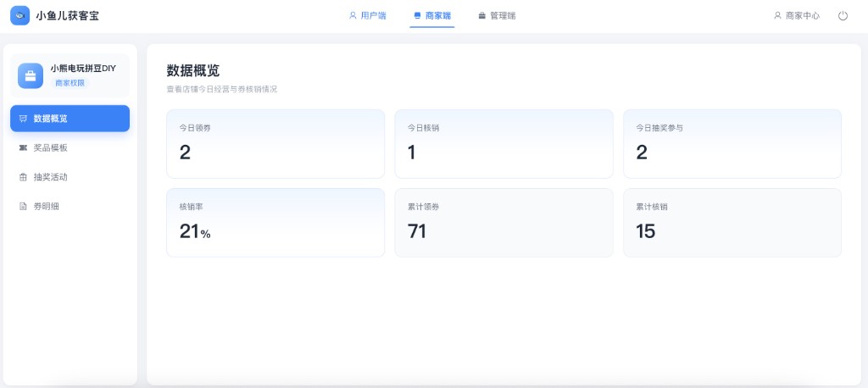Image resolution: width=868 pixels, height=388 pixels.
Task: Click the value 71
Action: point(417,231)
